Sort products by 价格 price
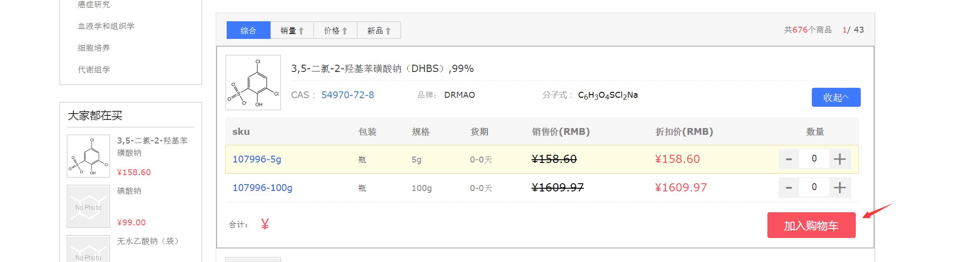Screen dimensions: 980x262 point(335,30)
